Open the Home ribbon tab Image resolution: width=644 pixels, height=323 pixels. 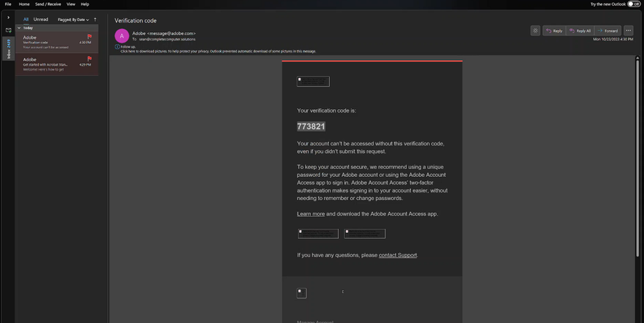[x=24, y=4]
